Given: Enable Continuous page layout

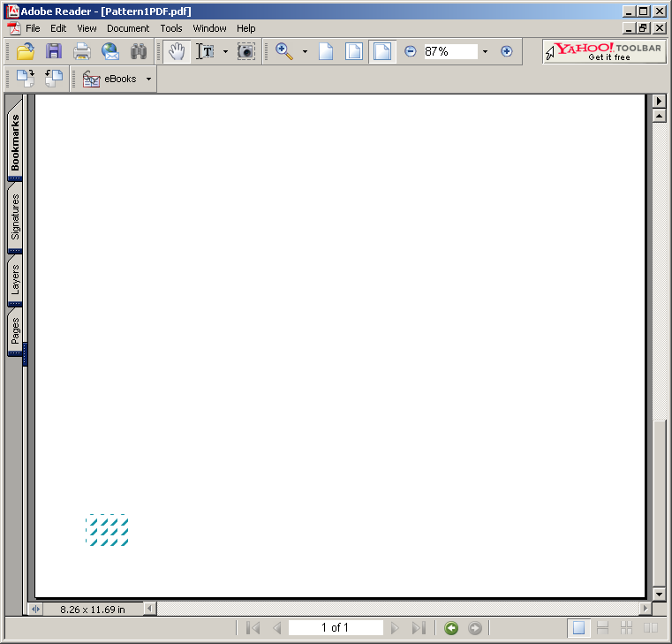Looking at the screenshot, I should pos(602,628).
